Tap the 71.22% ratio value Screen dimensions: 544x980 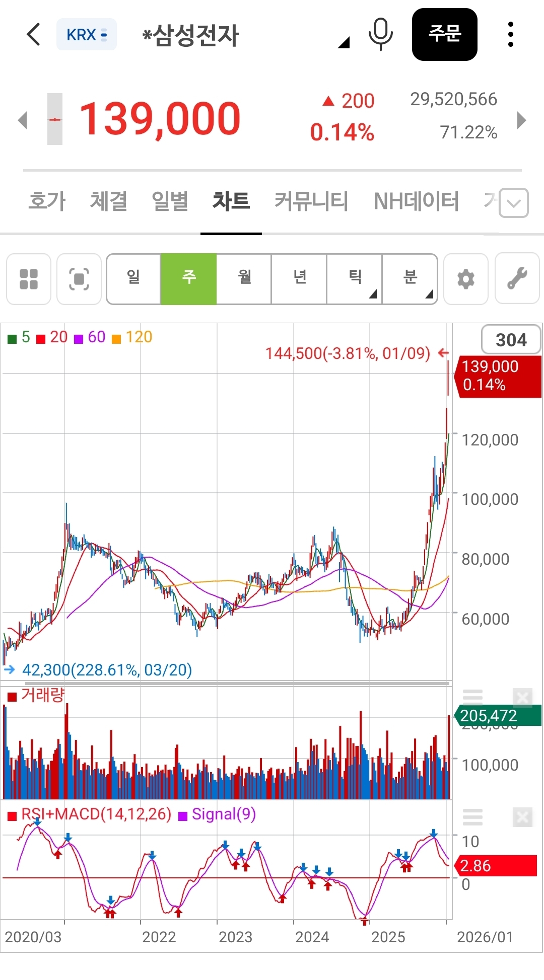[468, 132]
